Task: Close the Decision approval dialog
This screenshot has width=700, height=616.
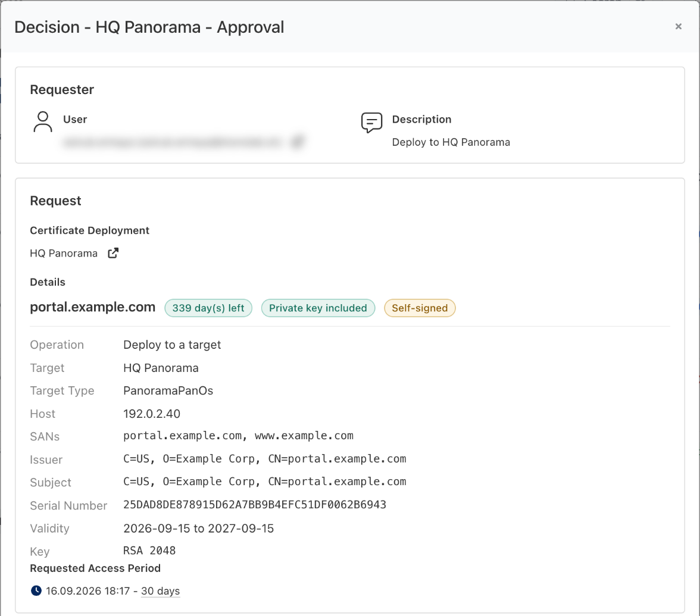Action: pyautogui.click(x=678, y=26)
